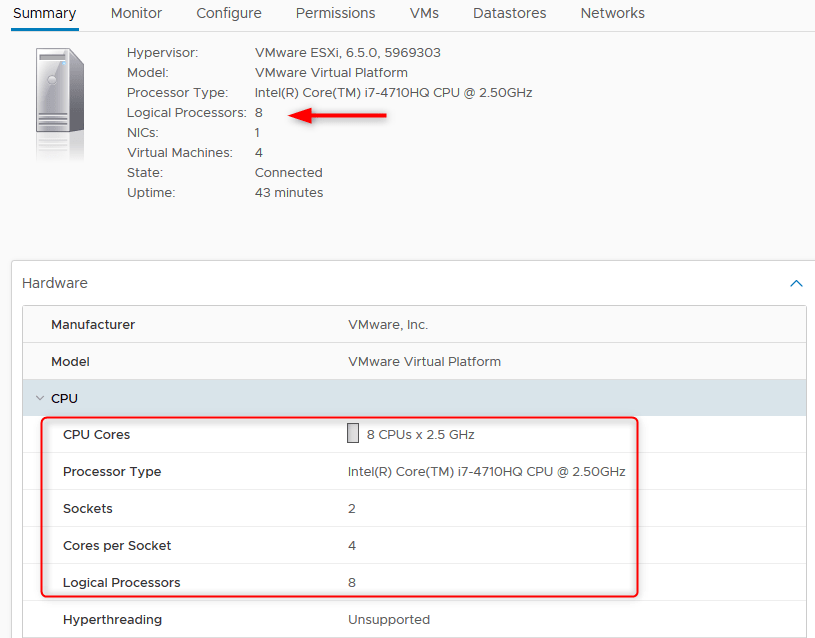
Task: Click the "NICs:" label
Action: (142, 133)
